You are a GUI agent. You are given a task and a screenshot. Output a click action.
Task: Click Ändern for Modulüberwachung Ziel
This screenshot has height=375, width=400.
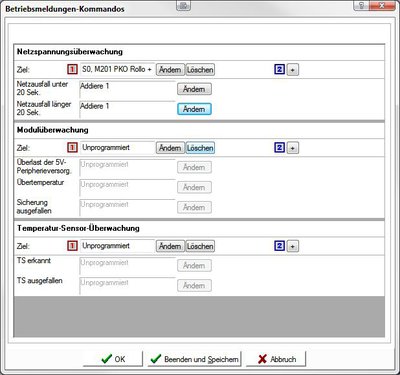(x=170, y=148)
